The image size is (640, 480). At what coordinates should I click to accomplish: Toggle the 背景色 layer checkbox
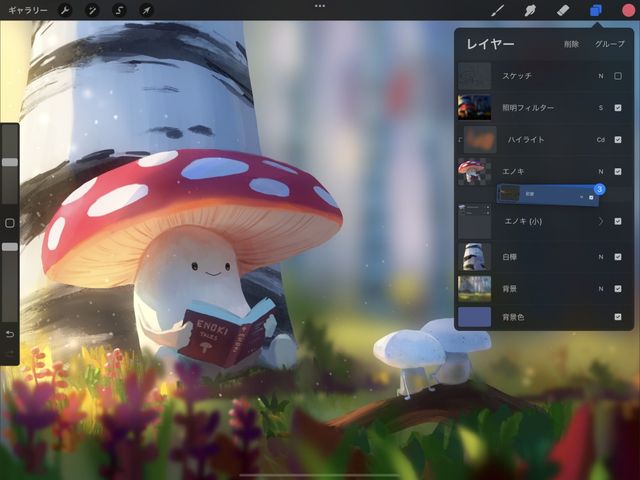pos(618,317)
